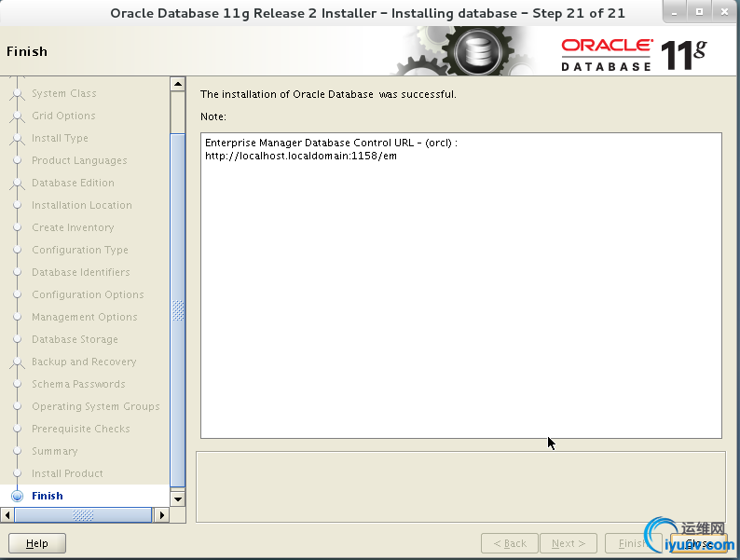Select the Installation Location step
Image resolution: width=740 pixels, height=560 pixels.
click(82, 205)
